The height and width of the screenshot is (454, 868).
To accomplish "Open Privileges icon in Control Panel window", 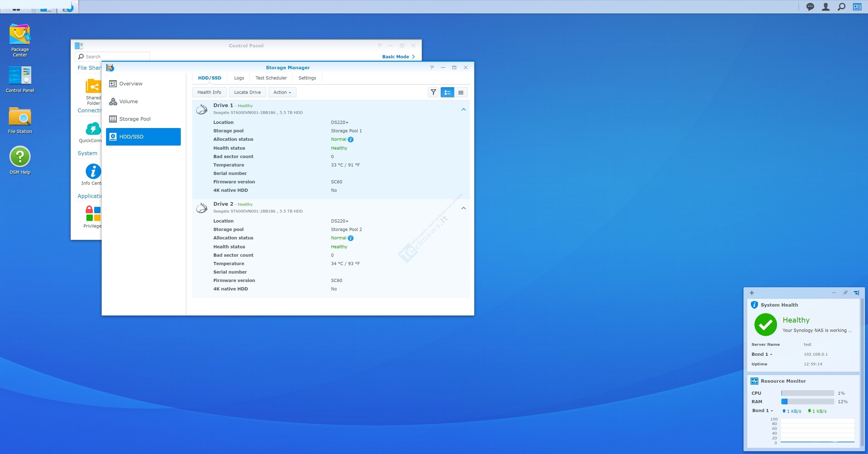I will [93, 217].
